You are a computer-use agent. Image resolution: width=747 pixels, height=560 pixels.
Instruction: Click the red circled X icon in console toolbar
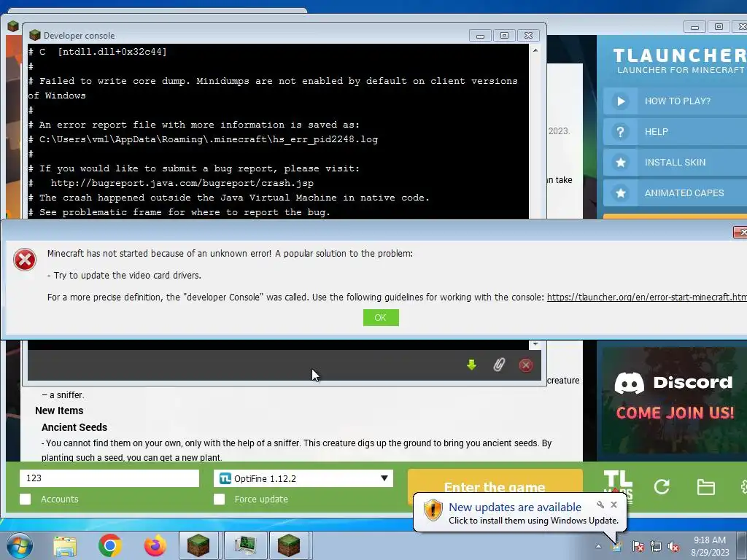[525, 365]
